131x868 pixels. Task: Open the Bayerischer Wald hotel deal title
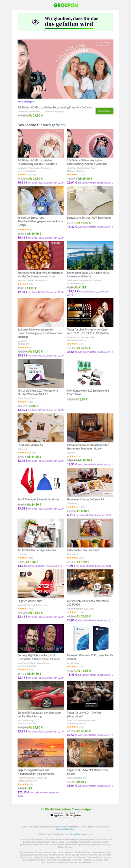coord(88,274)
